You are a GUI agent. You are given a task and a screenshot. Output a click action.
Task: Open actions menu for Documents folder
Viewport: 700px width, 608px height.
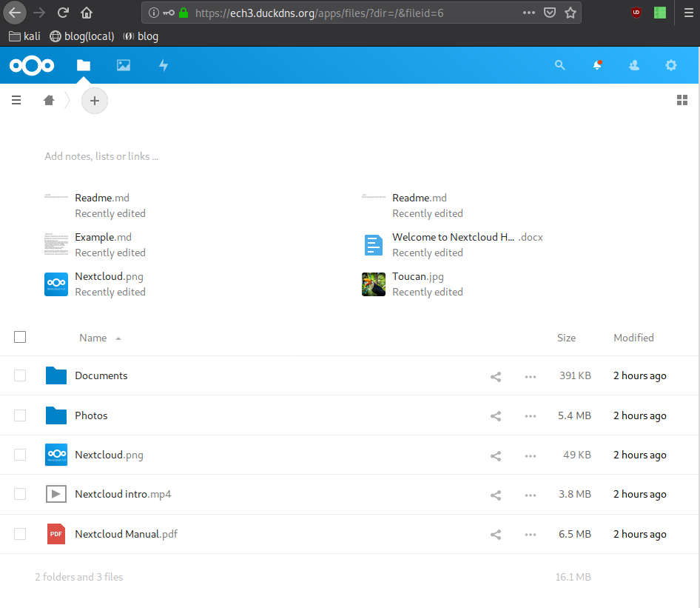click(x=531, y=377)
